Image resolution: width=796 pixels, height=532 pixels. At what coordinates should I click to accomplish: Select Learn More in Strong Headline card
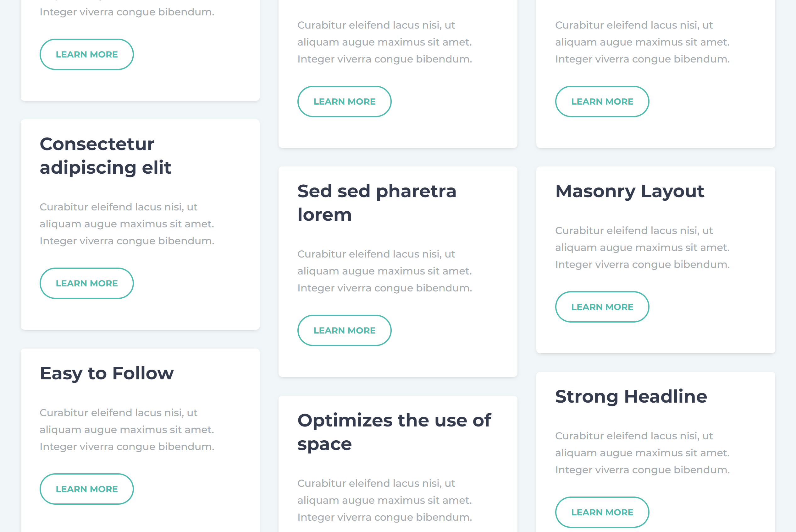click(602, 512)
